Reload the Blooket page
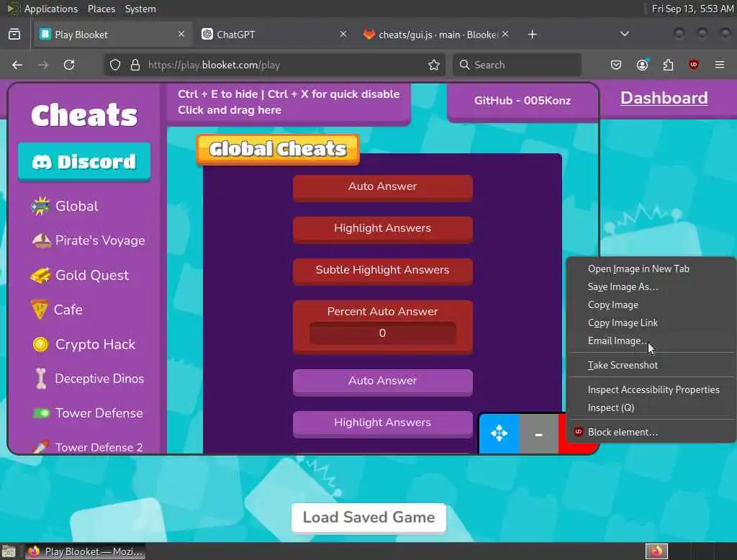Image resolution: width=737 pixels, height=560 pixels. pos(69,65)
